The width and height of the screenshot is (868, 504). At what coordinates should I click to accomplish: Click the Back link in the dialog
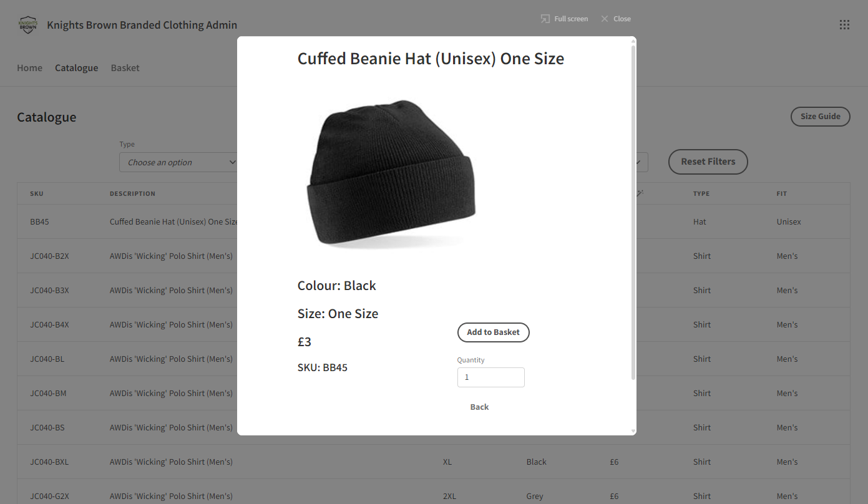pos(479,407)
